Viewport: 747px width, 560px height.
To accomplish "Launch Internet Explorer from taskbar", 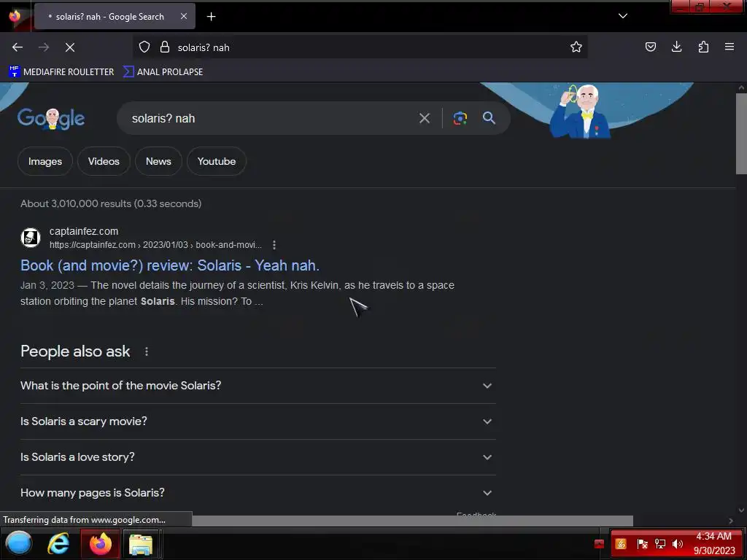I will [58, 544].
